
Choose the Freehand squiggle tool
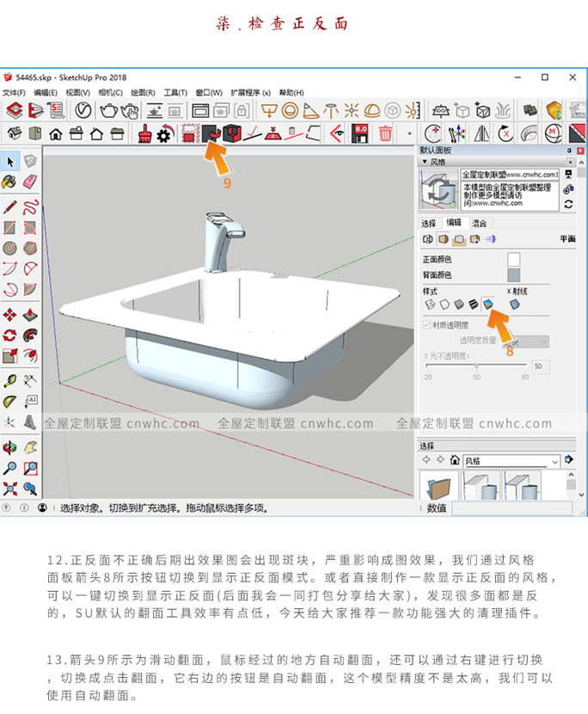point(30,206)
